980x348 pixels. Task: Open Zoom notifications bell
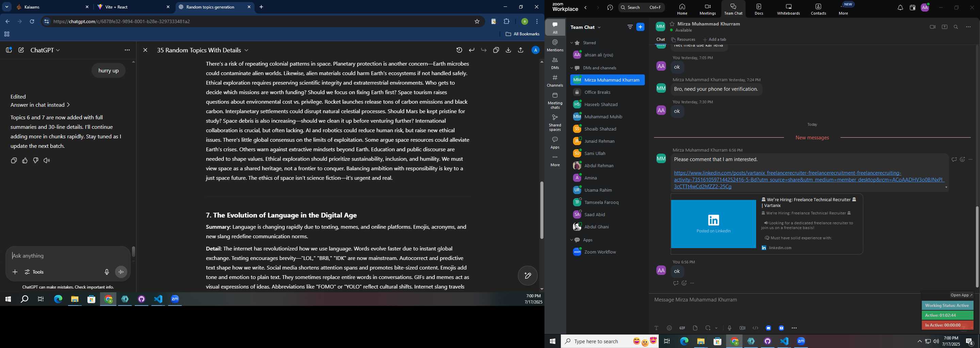[900, 7]
